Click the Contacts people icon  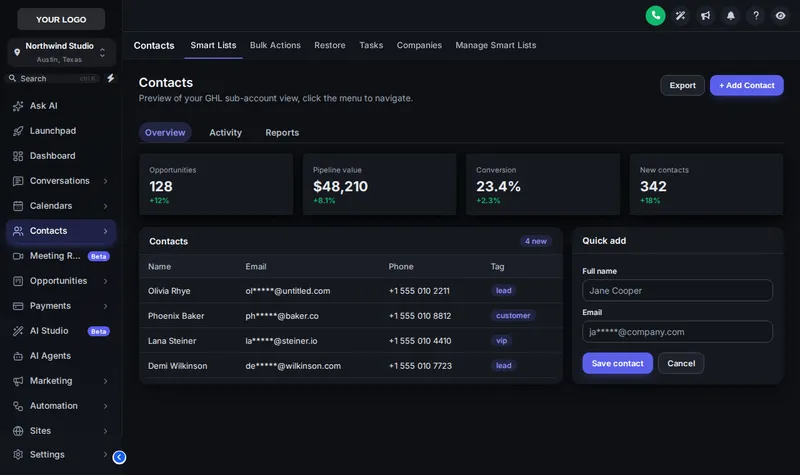coord(18,231)
